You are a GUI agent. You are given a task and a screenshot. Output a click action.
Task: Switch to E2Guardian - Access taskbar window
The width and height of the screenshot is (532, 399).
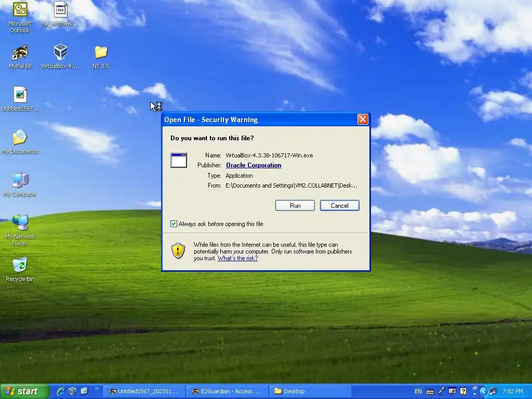point(227,391)
